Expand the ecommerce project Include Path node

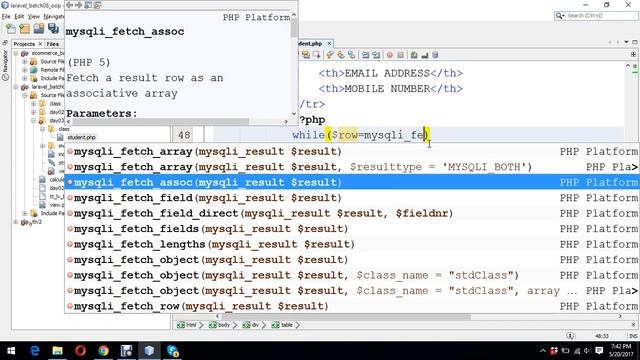pyautogui.click(x=24, y=78)
